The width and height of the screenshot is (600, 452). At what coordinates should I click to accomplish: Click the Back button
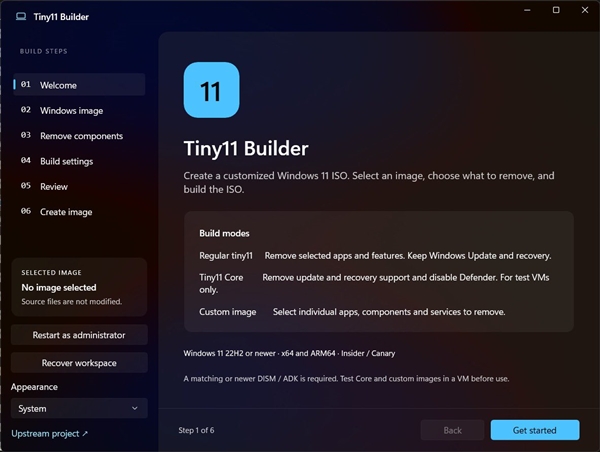click(x=452, y=430)
